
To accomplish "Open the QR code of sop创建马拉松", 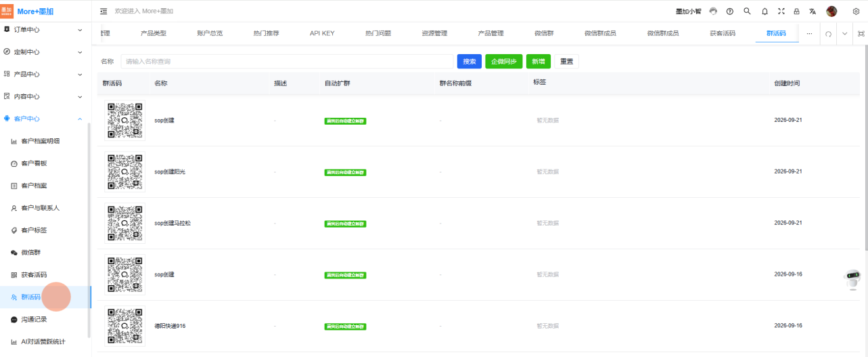I will 125,223.
